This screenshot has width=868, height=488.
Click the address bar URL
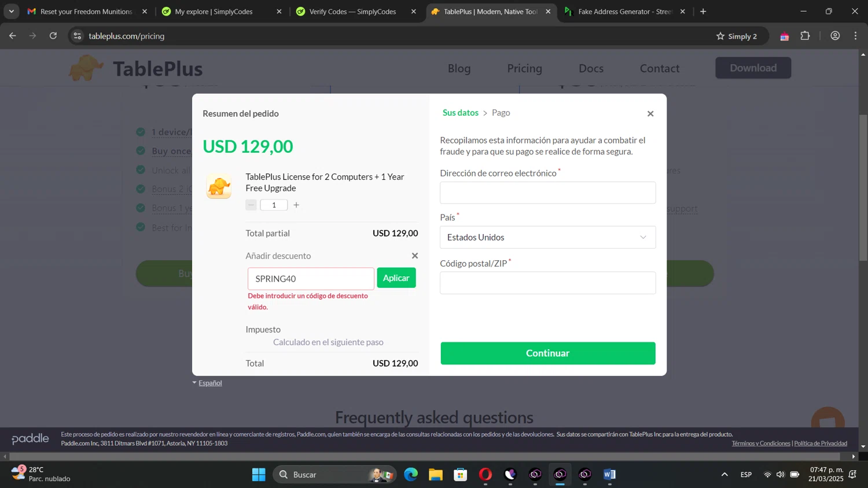tap(127, 36)
